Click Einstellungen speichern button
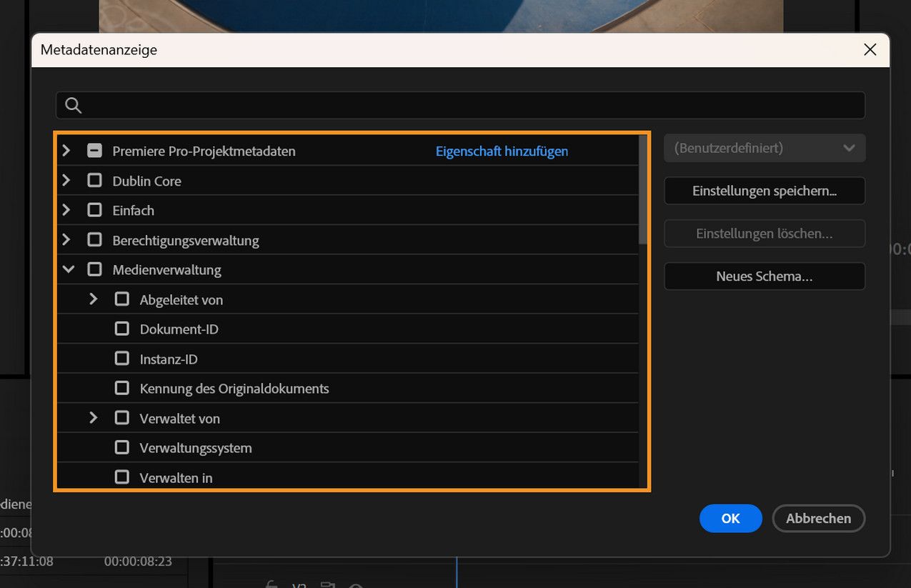 764,191
